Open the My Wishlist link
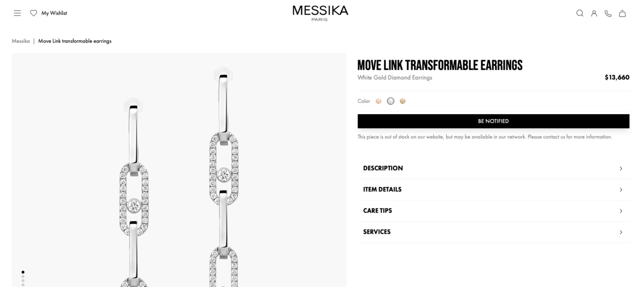This screenshot has height=287, width=644. 54,13
